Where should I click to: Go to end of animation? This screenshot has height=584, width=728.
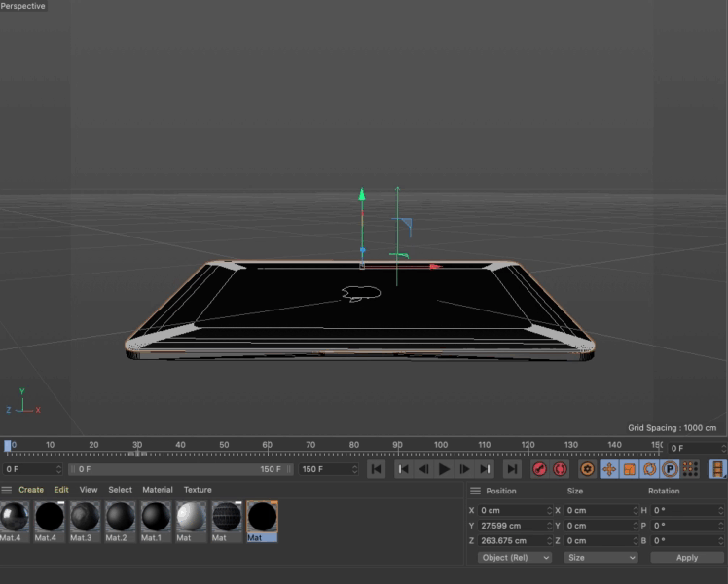coord(512,469)
